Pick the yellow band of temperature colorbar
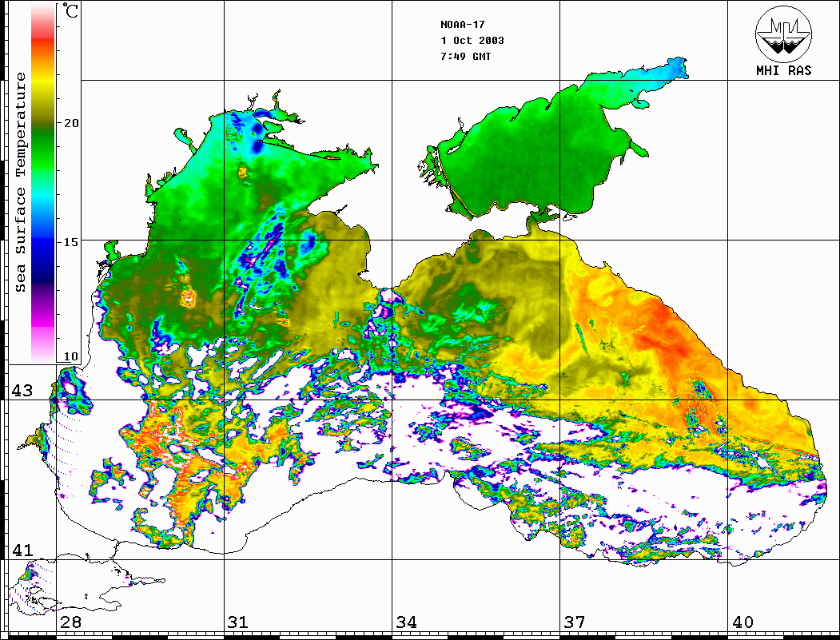The width and height of the screenshot is (840, 640). [43, 83]
